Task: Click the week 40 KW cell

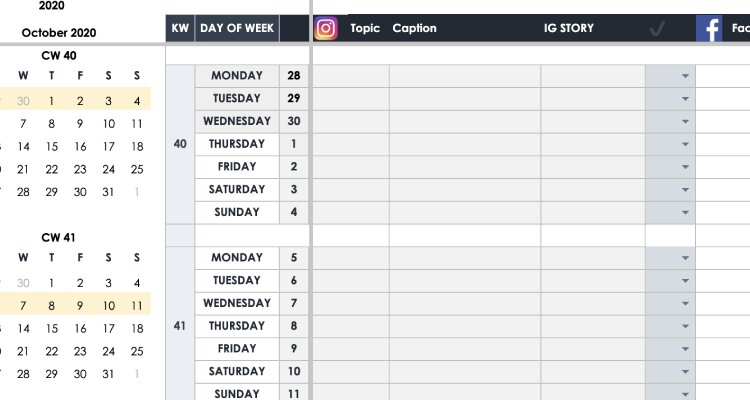Action: (x=180, y=144)
